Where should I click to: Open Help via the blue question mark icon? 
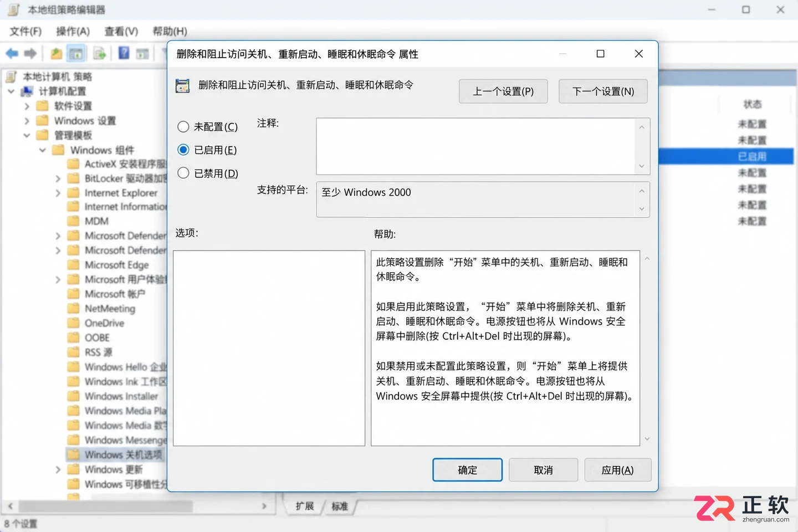[124, 53]
